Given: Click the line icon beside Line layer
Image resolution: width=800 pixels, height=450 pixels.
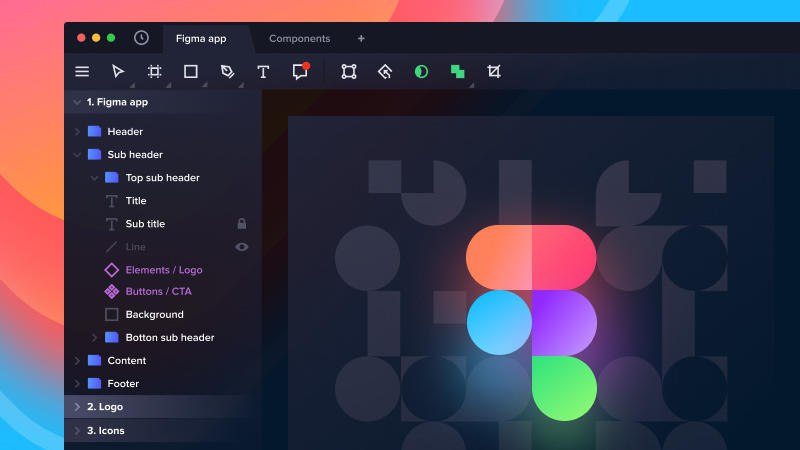Looking at the screenshot, I should click(x=111, y=247).
